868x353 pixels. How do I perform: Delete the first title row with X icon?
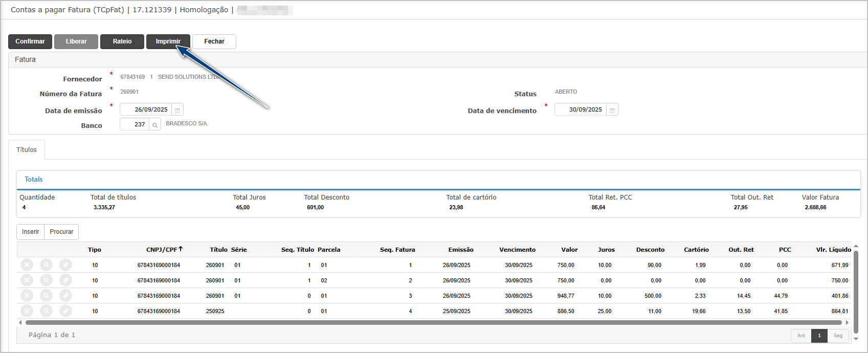(x=27, y=265)
